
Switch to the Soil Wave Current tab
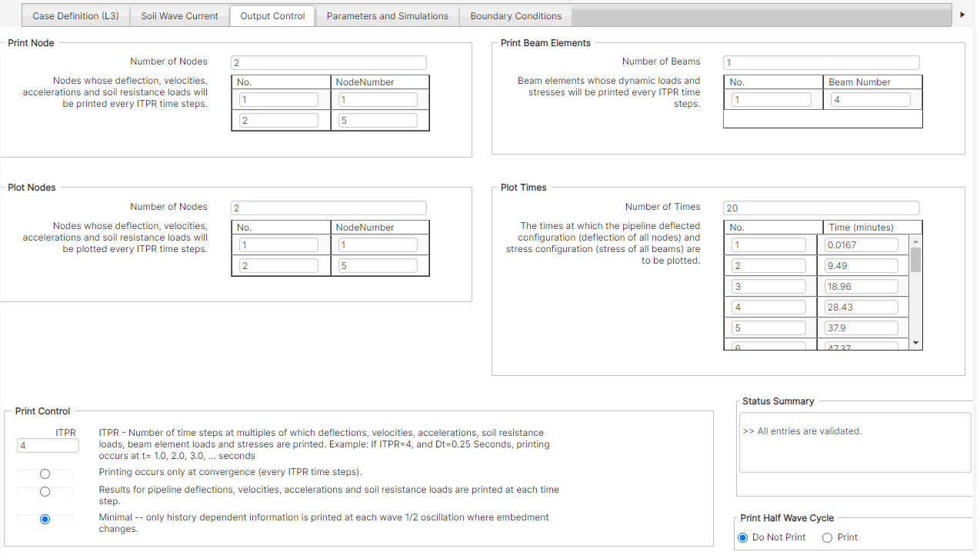coord(179,15)
